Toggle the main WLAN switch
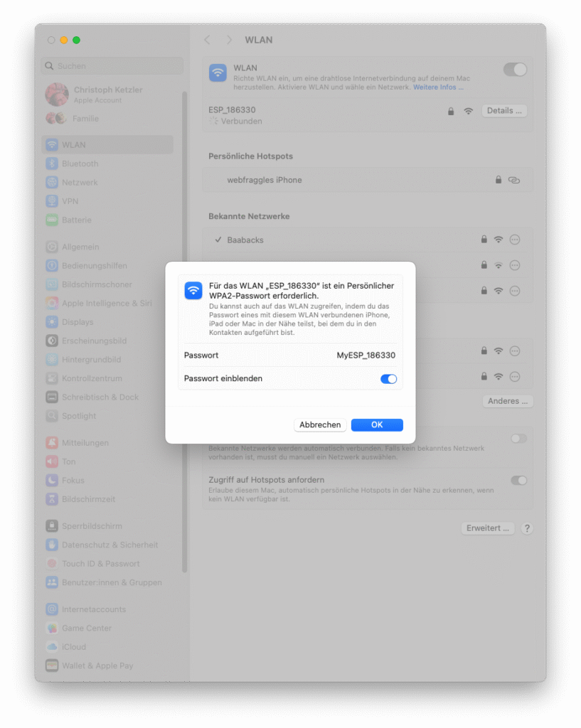 point(515,70)
